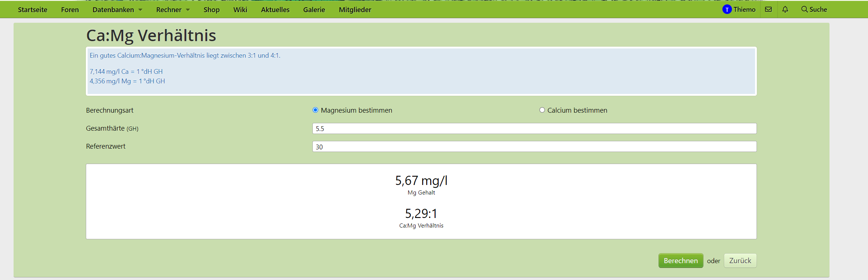The height and width of the screenshot is (280, 868).
Task: Navigate to the Wiki section
Action: [x=240, y=10]
